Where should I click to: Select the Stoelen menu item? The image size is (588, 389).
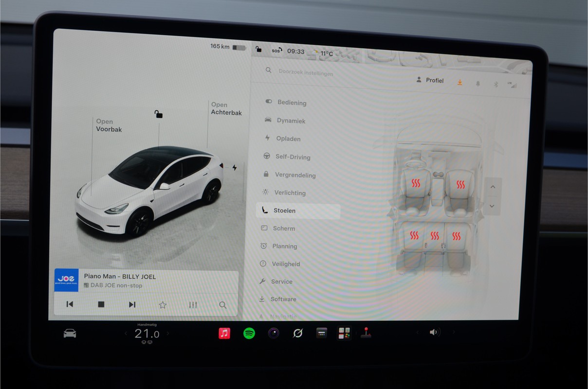coord(298,211)
